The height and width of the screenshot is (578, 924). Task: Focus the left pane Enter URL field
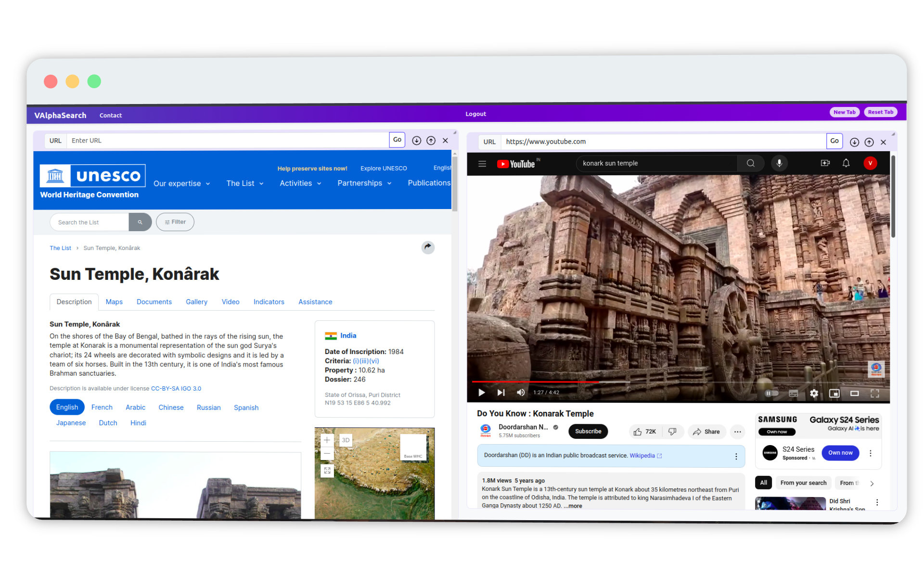[228, 141]
